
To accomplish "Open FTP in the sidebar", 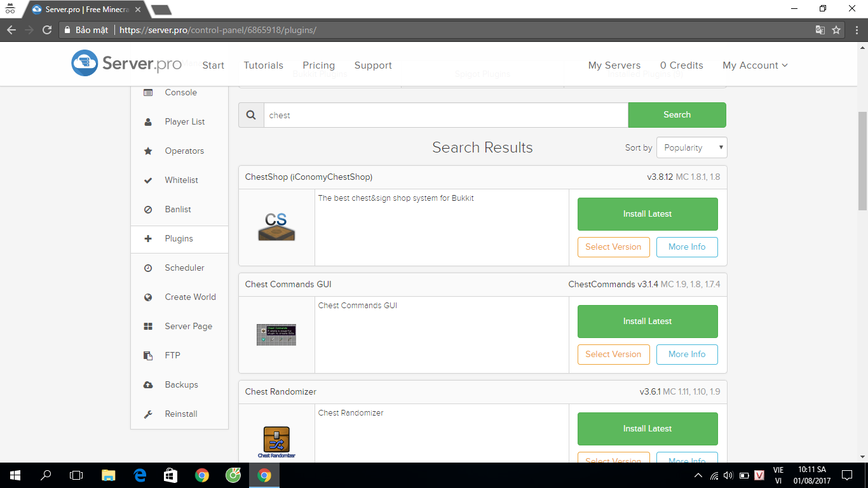I will [179, 356].
